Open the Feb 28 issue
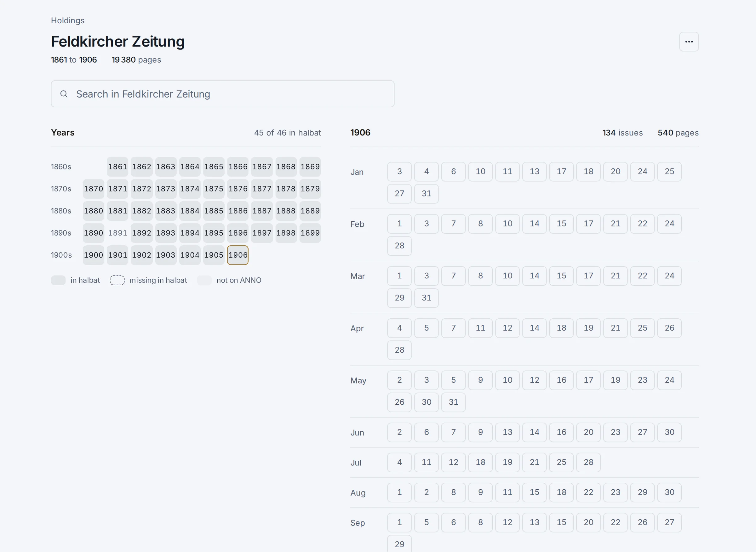The width and height of the screenshot is (756, 552). click(399, 246)
